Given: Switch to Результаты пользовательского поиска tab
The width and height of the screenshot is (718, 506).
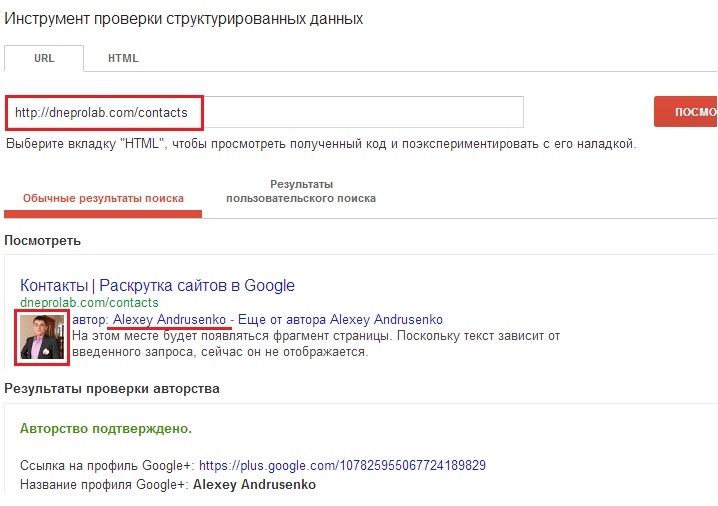Looking at the screenshot, I should pyautogui.click(x=301, y=191).
